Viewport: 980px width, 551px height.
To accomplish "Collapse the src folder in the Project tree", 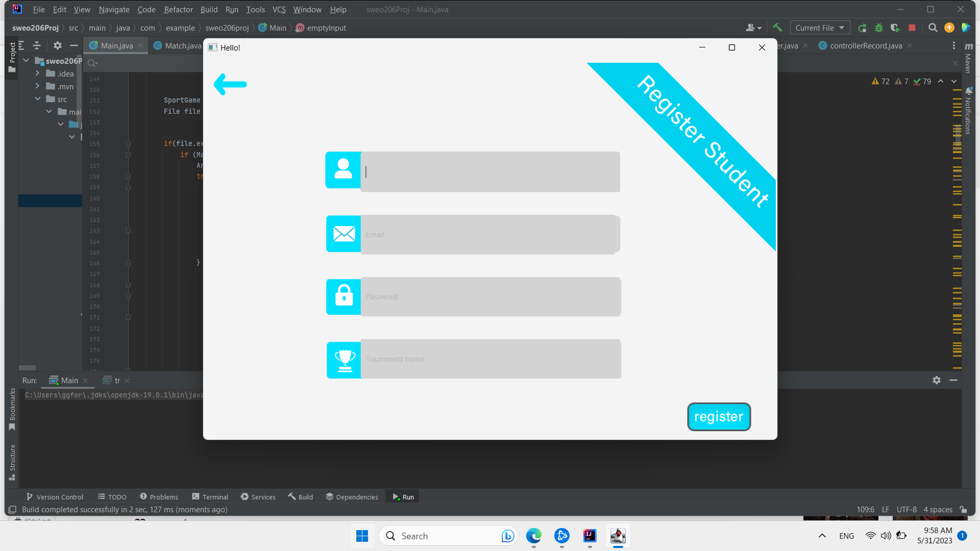I will click(38, 99).
